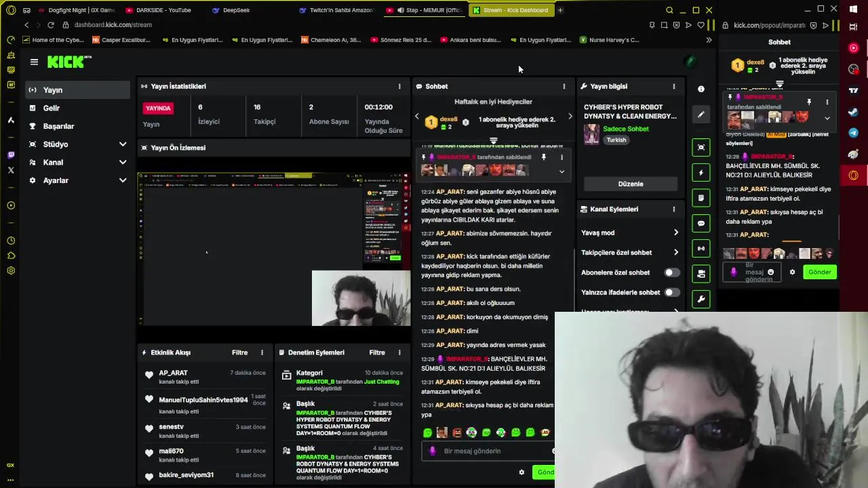Go back in browser navigation
The height and width of the screenshot is (488, 868).
(26, 25)
